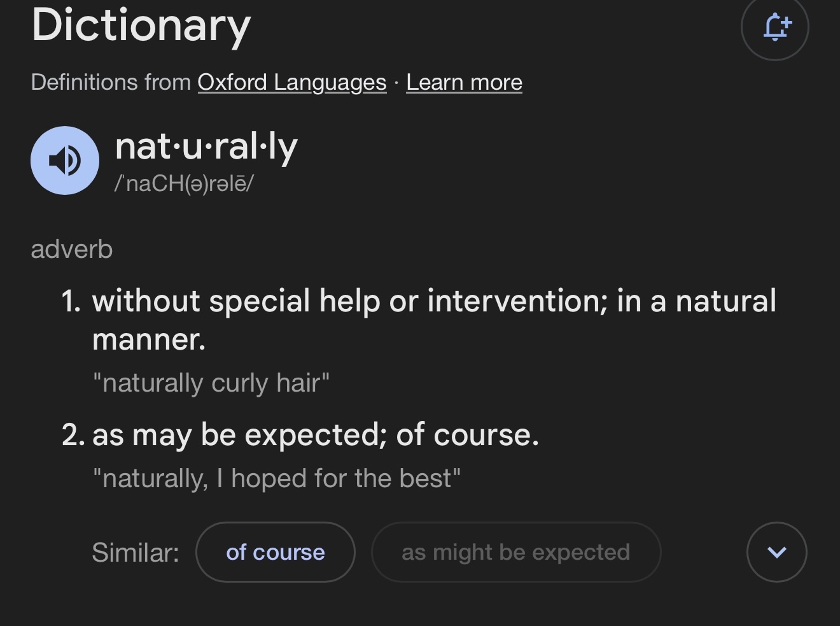Open the Oxford Languages link

pyautogui.click(x=292, y=82)
